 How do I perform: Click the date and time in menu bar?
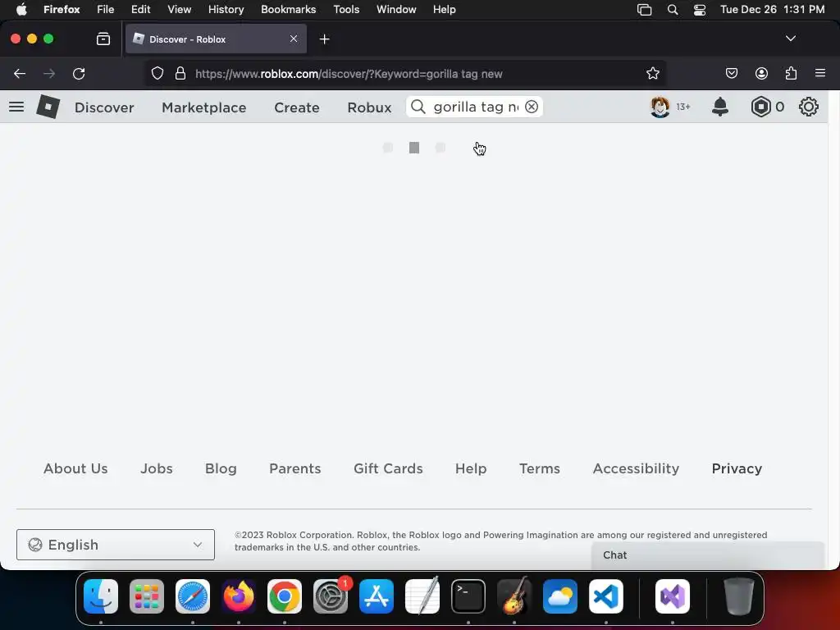[772, 9]
